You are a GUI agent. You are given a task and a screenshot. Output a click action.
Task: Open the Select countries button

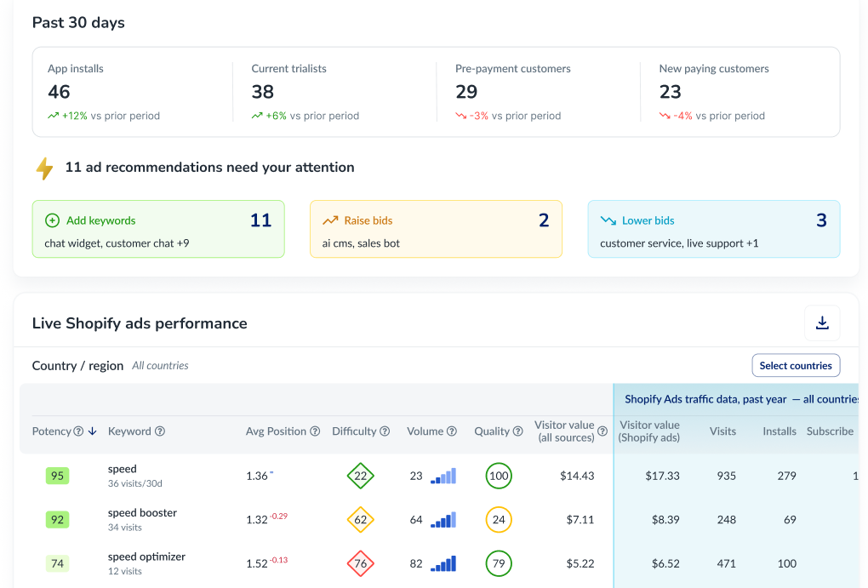pyautogui.click(x=796, y=365)
